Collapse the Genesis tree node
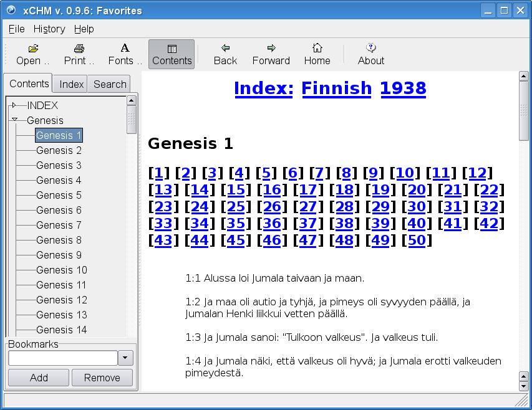Image resolution: width=532 pixels, height=410 pixels. tap(14, 120)
